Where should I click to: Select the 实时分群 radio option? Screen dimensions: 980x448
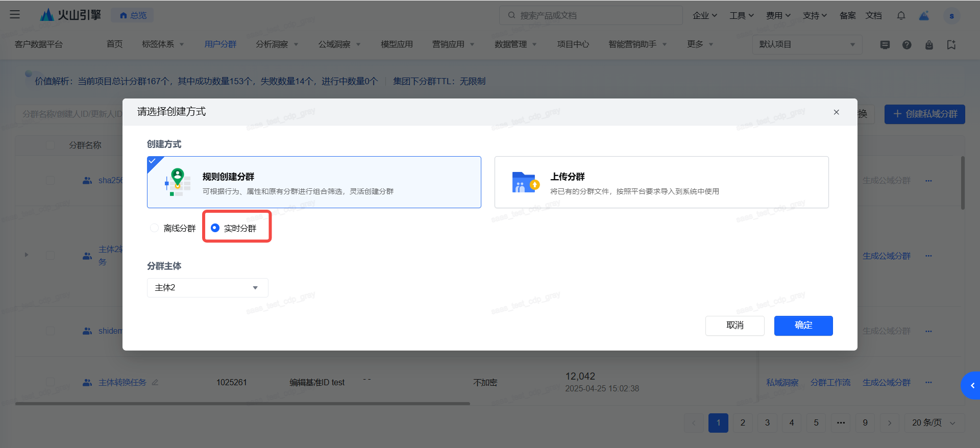[215, 228]
